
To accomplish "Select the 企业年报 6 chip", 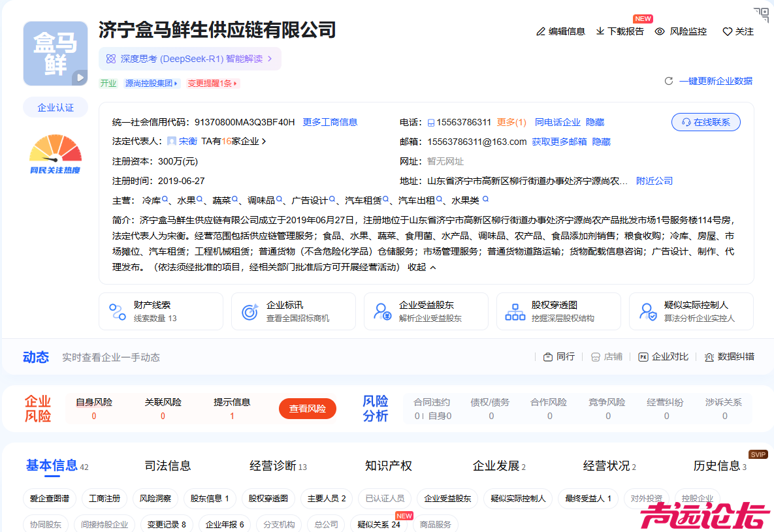I will point(225,524).
